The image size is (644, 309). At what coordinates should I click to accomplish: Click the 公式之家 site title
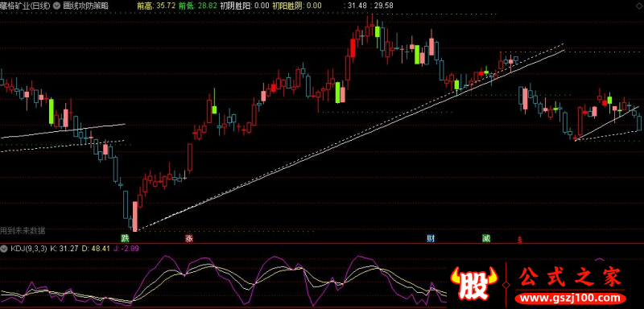570,277
